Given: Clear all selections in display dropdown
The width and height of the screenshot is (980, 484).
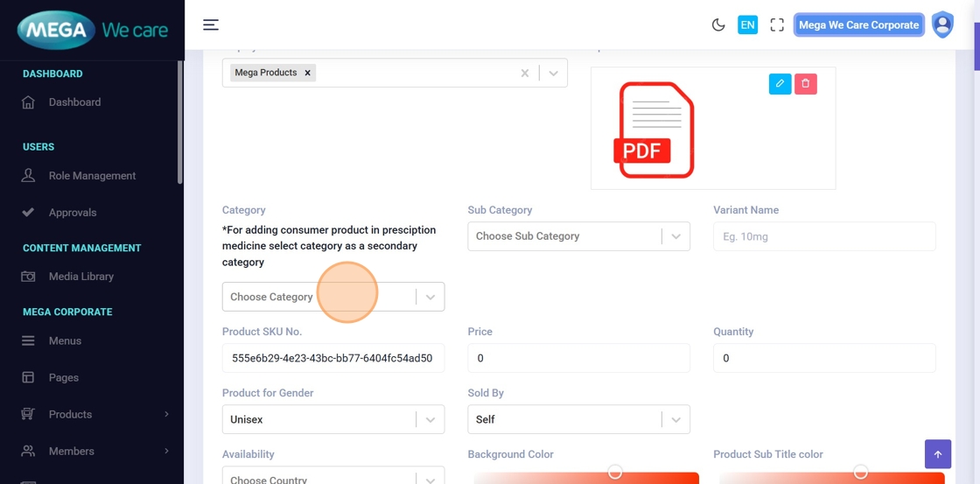Looking at the screenshot, I should (525, 74).
